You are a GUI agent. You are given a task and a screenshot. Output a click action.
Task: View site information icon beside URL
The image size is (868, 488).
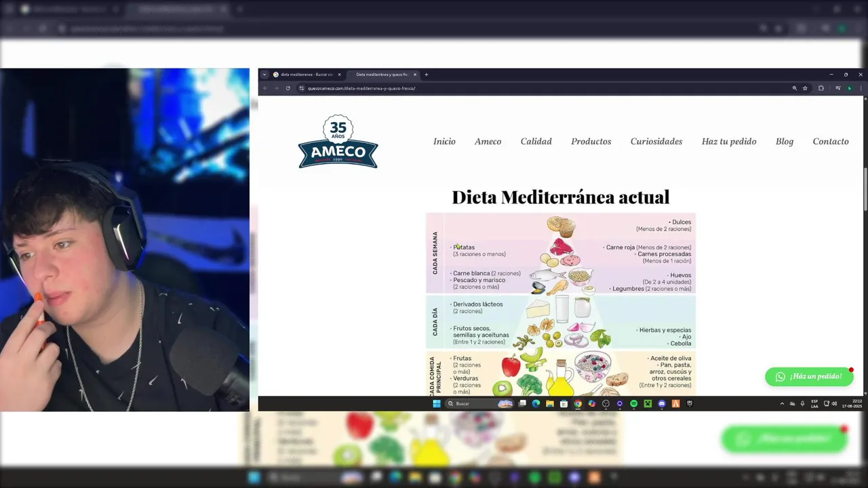[302, 88]
